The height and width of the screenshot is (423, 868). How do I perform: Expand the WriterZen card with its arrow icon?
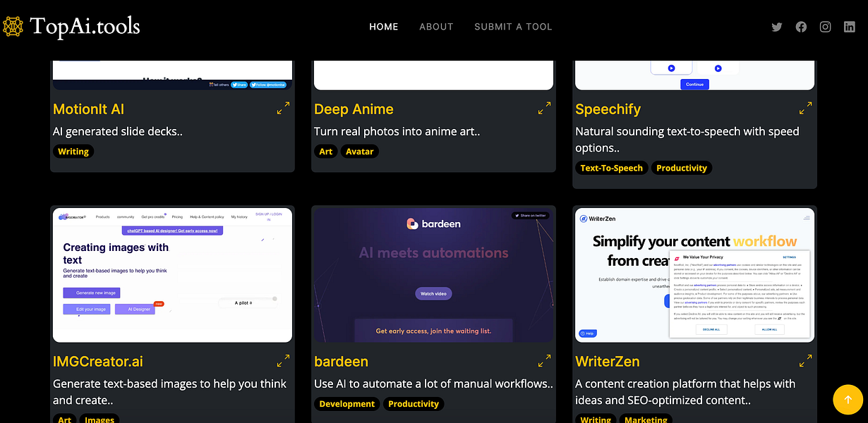tap(805, 360)
